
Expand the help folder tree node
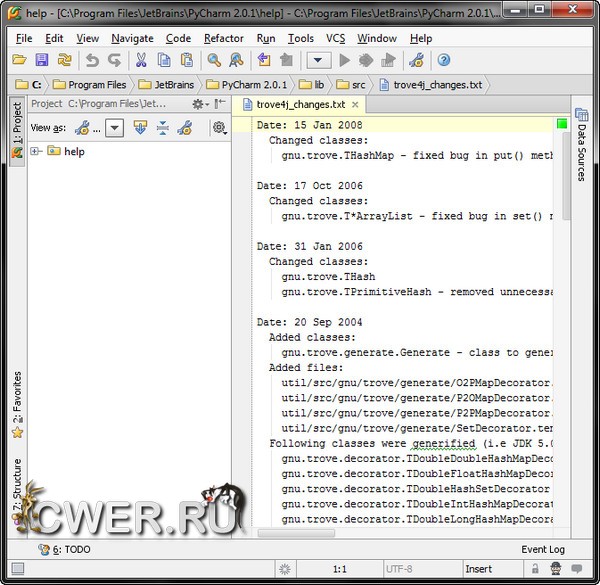click(35, 151)
